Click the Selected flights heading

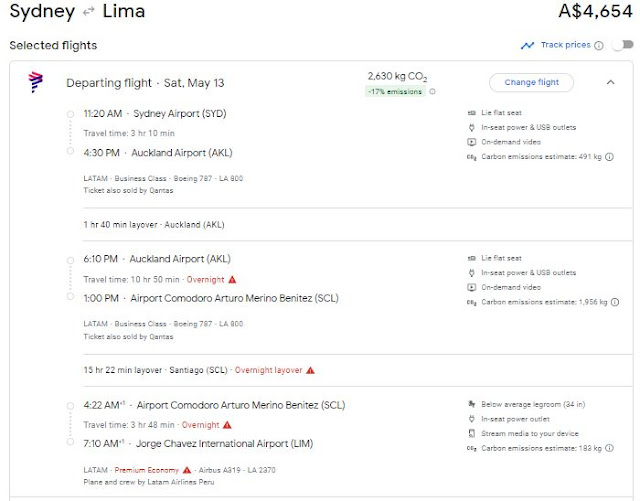coord(53,45)
